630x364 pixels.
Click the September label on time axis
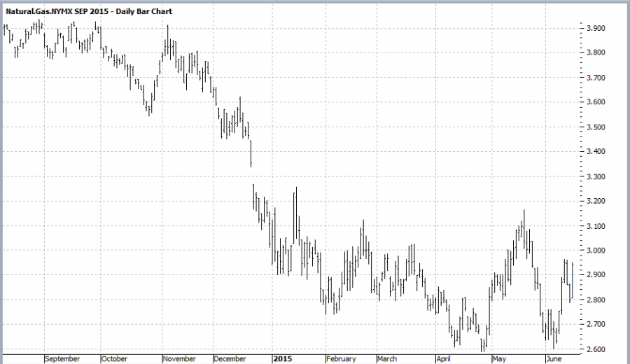tap(62, 359)
